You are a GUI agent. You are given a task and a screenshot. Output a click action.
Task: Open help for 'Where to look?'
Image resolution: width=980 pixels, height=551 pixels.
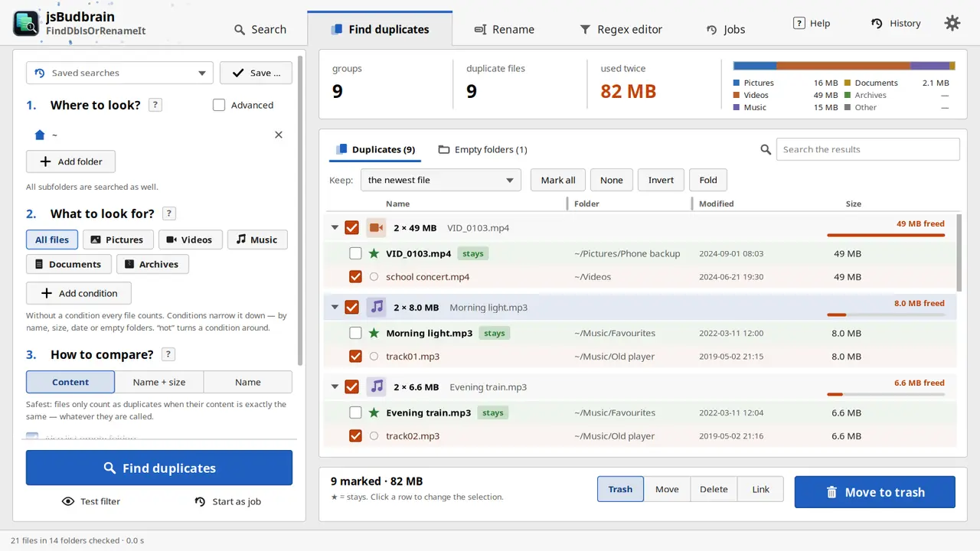click(155, 105)
